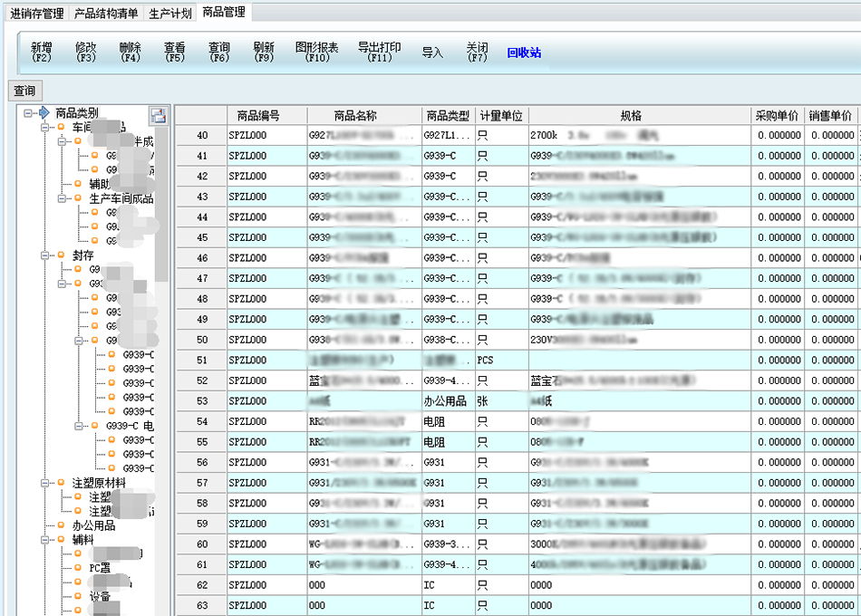Click the orange node icon beside 封存
The image size is (861, 616).
(x=62, y=255)
